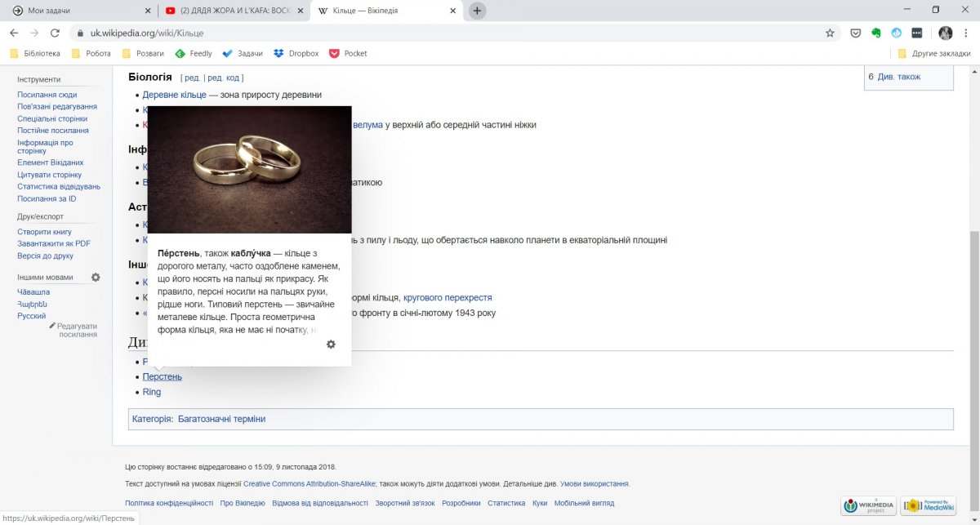The width and height of the screenshot is (980, 525).
Task: Select Завантажити як PDF in sidebar
Action: coord(54,244)
